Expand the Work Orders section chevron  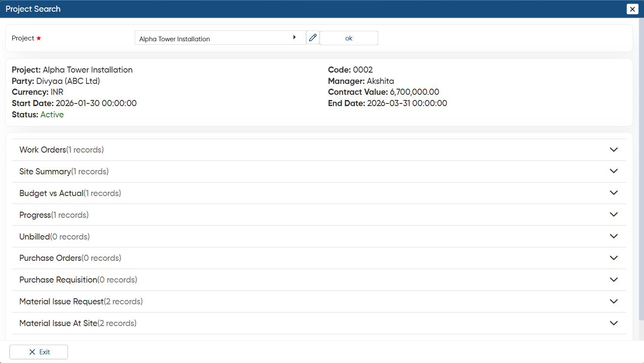pos(614,150)
